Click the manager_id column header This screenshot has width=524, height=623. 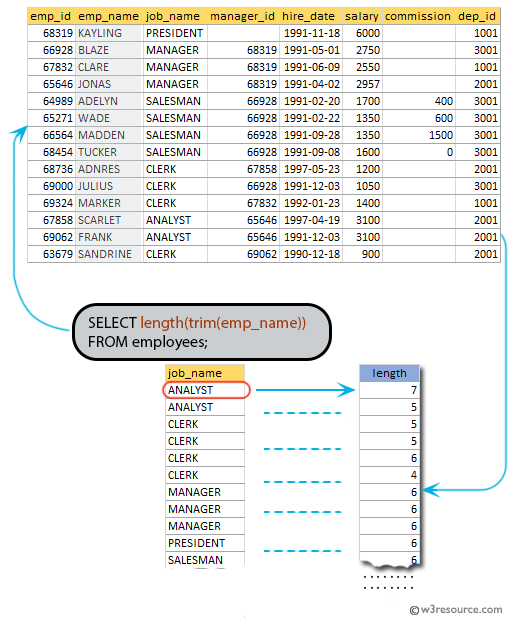click(x=242, y=16)
